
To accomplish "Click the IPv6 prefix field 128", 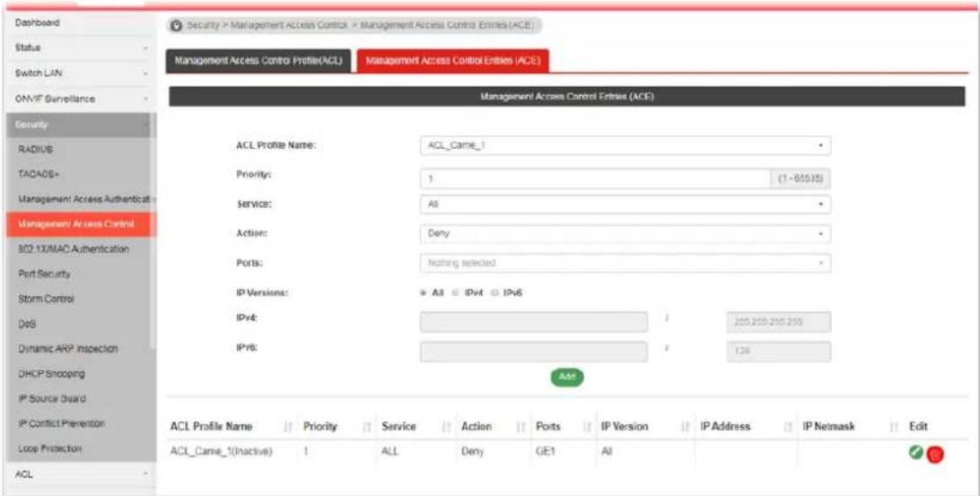I will point(779,352).
